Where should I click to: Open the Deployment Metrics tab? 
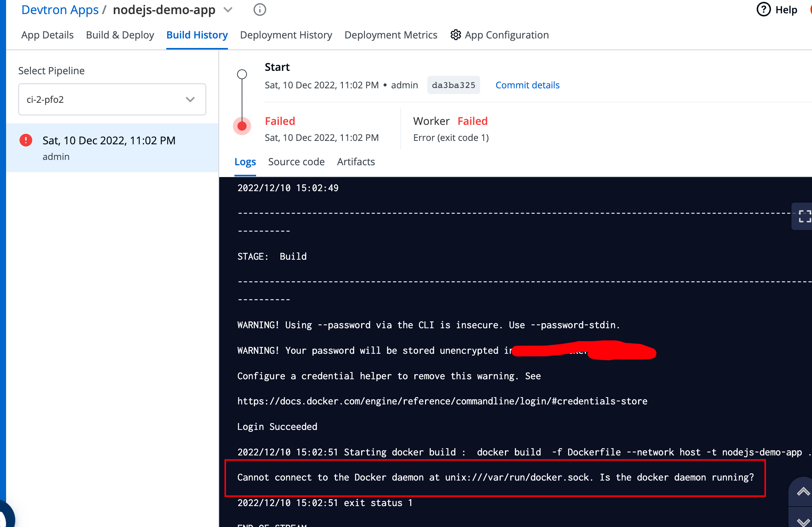[391, 35]
